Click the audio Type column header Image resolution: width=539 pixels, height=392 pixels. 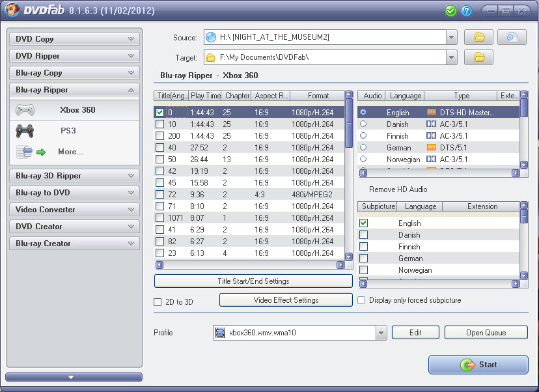[x=461, y=96]
